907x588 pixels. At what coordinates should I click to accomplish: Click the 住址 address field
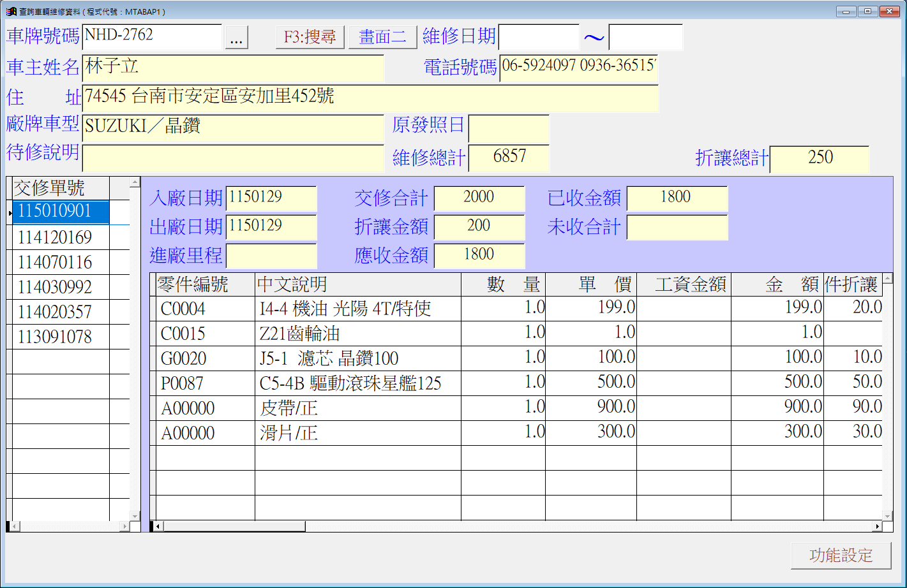370,98
